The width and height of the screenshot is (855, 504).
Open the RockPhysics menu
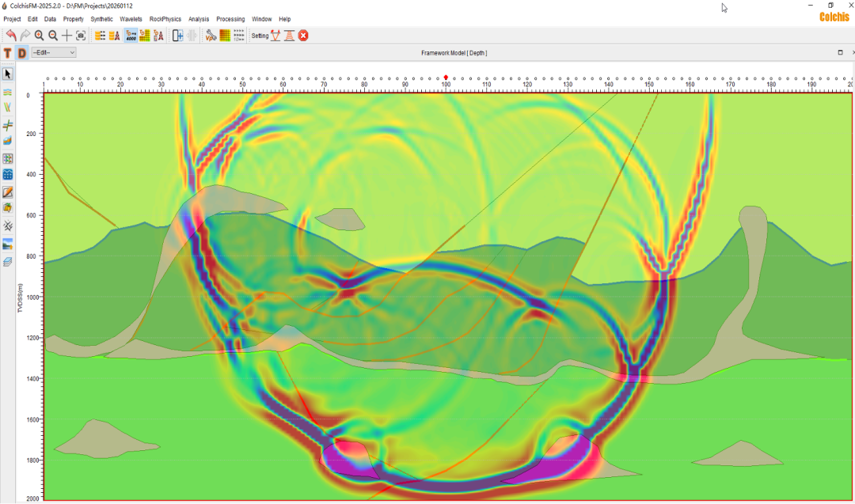[165, 19]
